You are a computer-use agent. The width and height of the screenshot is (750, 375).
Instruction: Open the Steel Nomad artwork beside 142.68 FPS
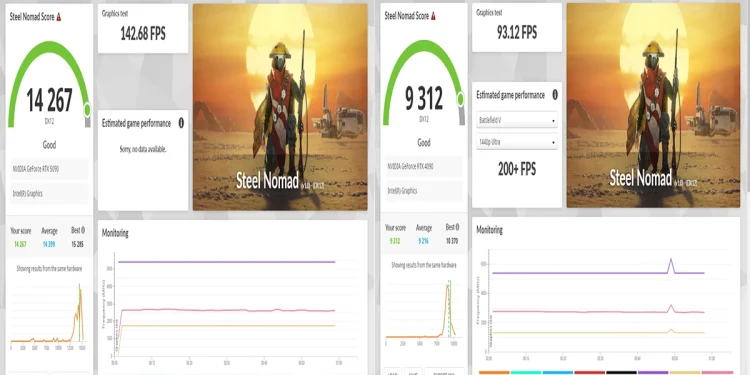(x=280, y=107)
